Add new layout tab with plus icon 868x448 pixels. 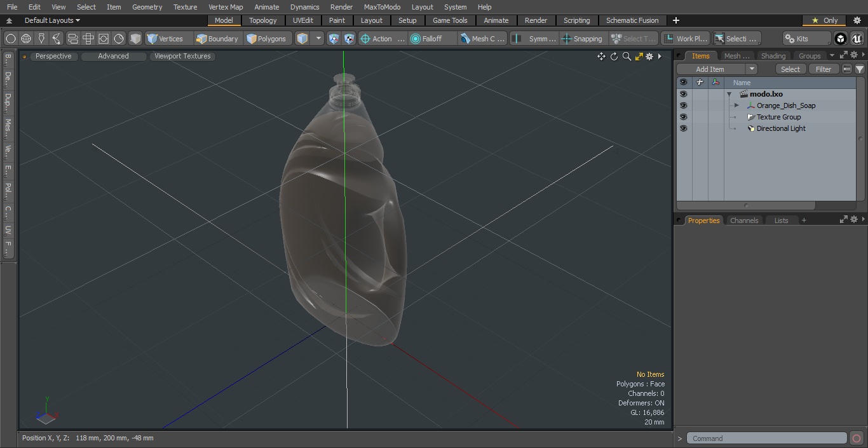point(675,20)
